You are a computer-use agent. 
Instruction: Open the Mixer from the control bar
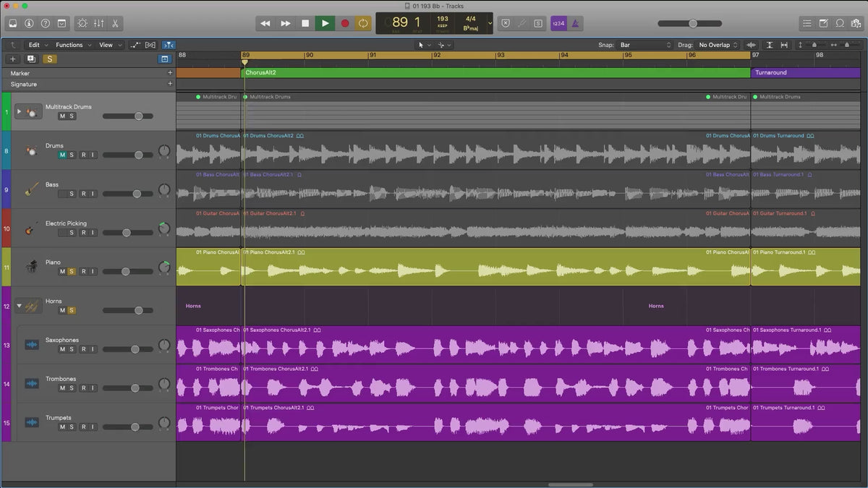point(99,23)
